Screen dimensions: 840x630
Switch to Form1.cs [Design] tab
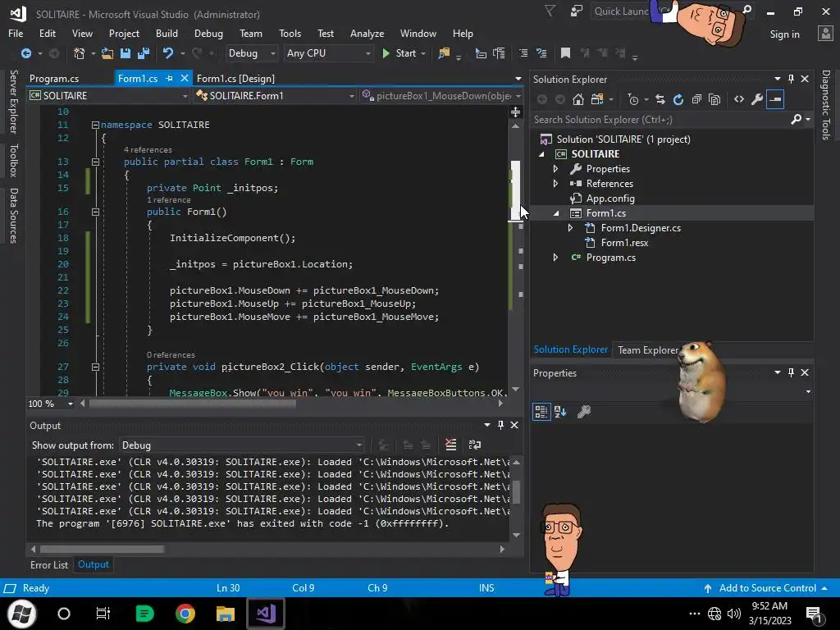235,78
